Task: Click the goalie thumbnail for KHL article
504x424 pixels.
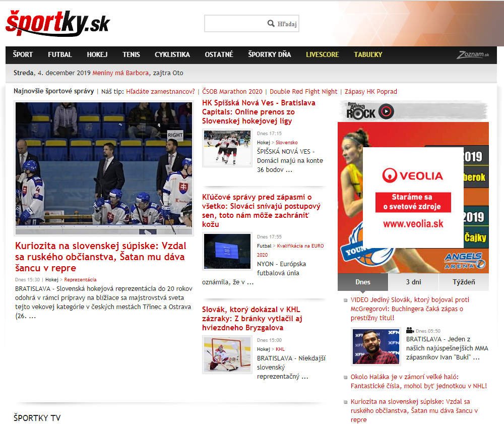Action: coord(227,355)
